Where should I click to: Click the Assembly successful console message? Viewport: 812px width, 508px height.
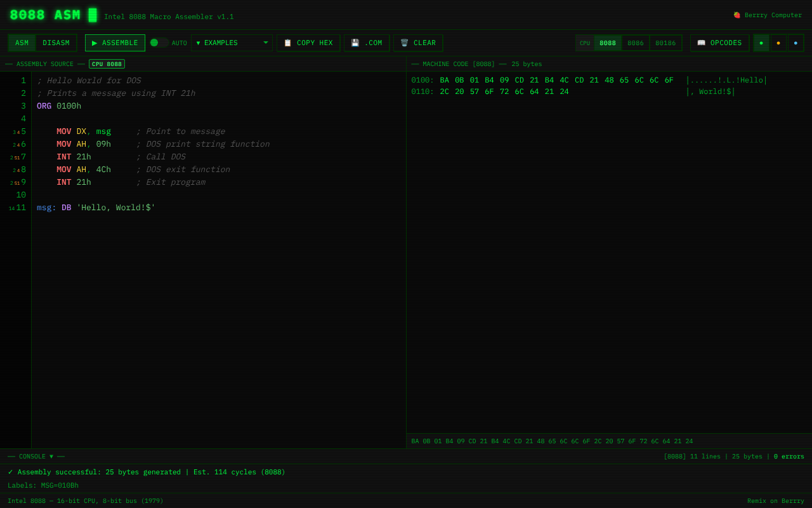tap(147, 472)
